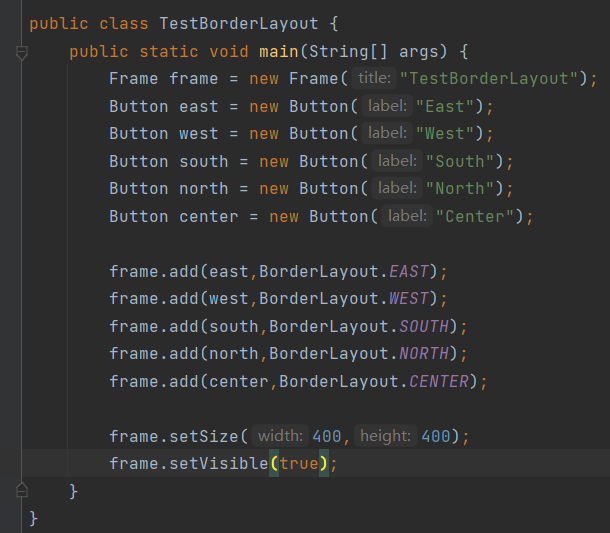Click the BorderLayout.WEST constant
Image resolution: width=610 pixels, height=533 pixels.
tap(409, 299)
